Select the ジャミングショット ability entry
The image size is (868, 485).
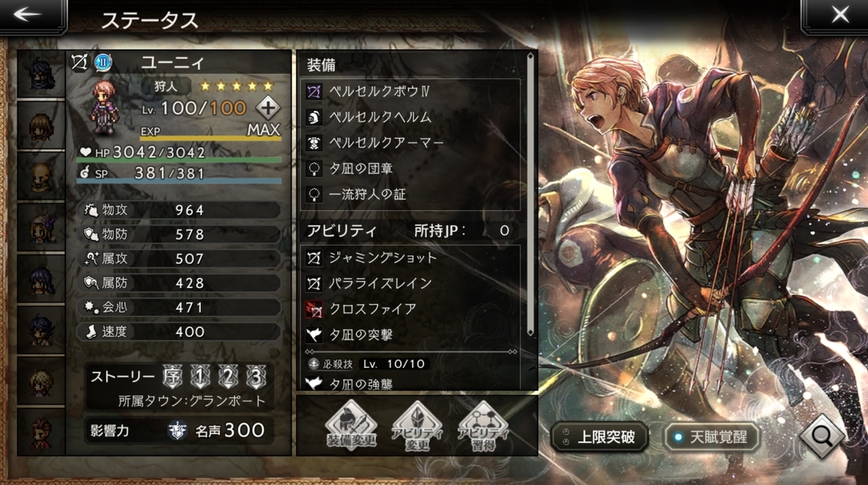point(410,257)
